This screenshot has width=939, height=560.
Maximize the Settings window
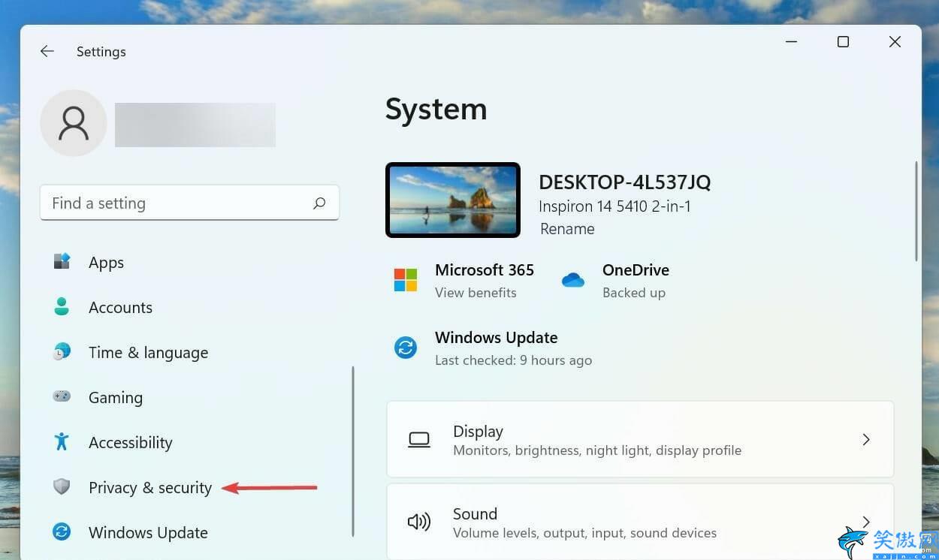[x=843, y=42]
